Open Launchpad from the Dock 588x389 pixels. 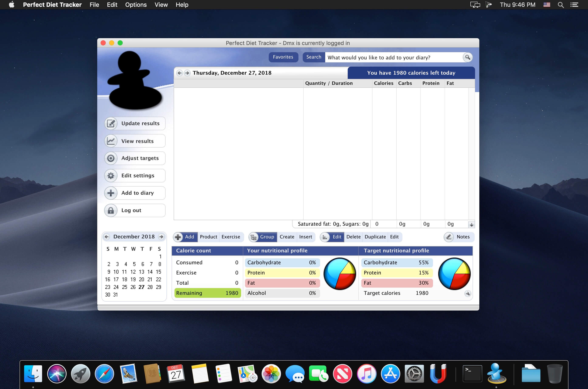pos(80,374)
